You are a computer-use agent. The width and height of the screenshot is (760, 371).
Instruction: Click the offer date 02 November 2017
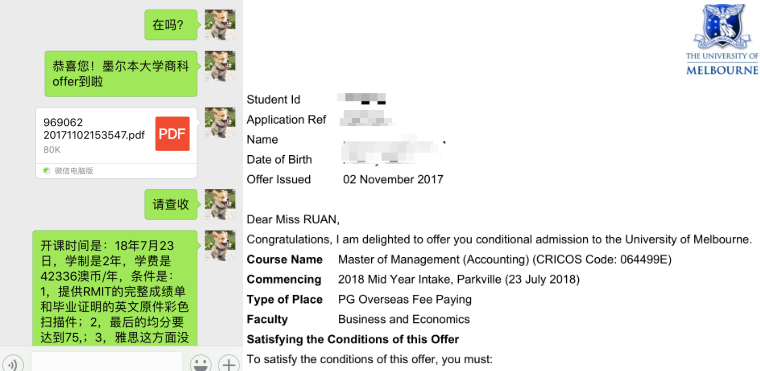393,179
